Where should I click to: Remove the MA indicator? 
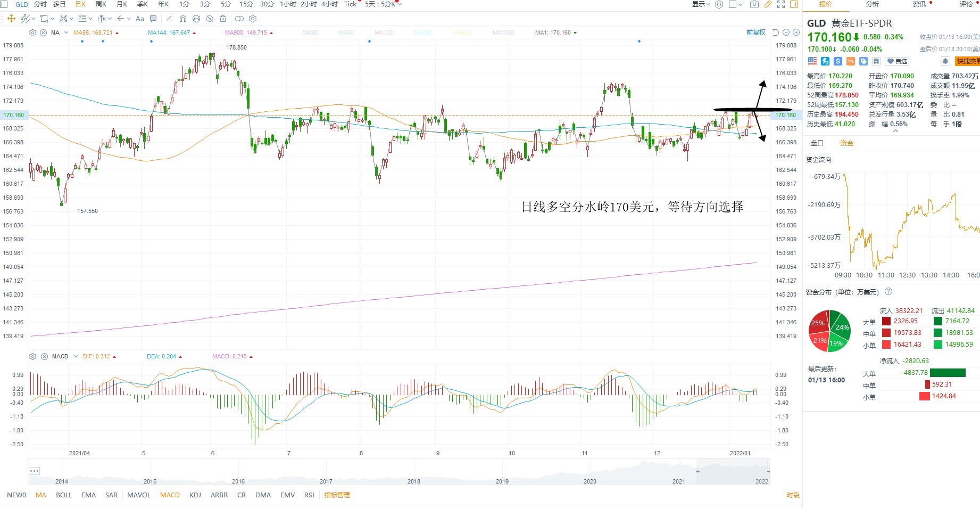(x=44, y=32)
